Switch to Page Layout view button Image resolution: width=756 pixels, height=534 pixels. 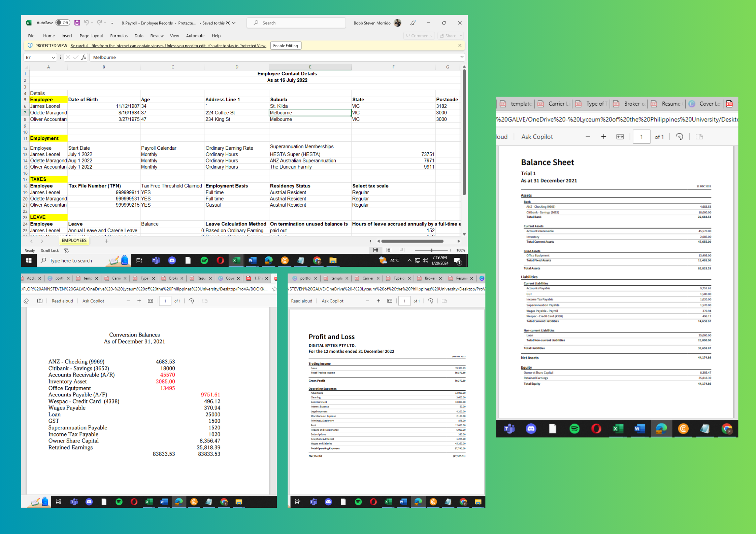coord(389,250)
